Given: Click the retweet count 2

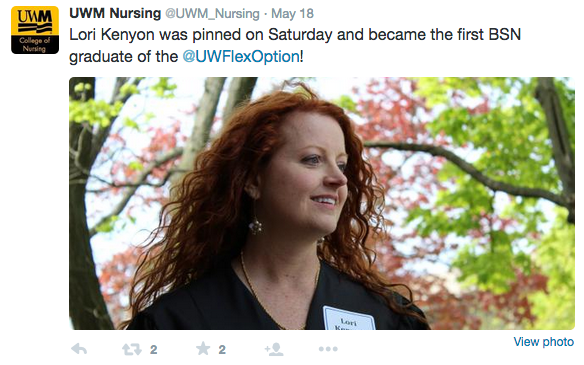Looking at the screenshot, I should click(x=153, y=350).
